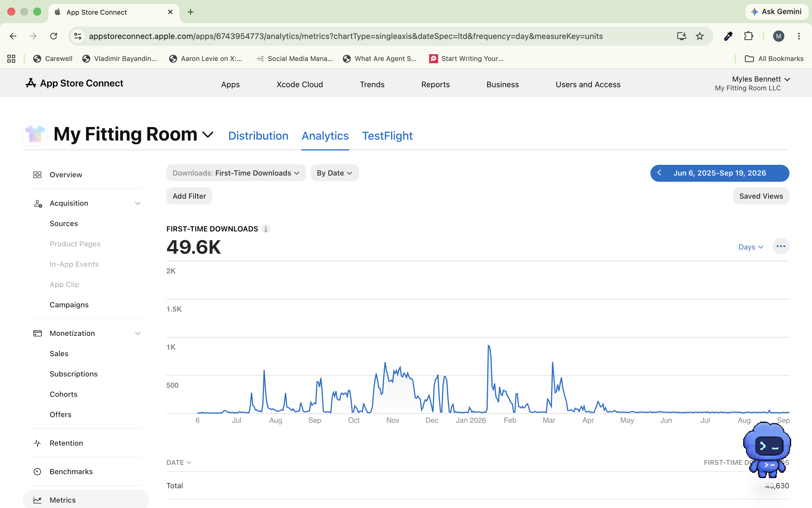Open Saved Views
Image resolution: width=812 pixels, height=508 pixels.
pyautogui.click(x=761, y=196)
